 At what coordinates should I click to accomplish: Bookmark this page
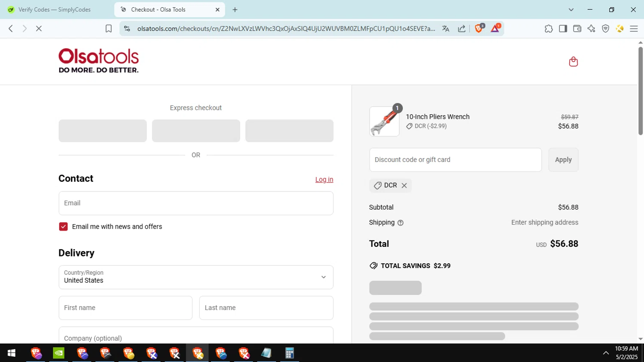[109, 29]
